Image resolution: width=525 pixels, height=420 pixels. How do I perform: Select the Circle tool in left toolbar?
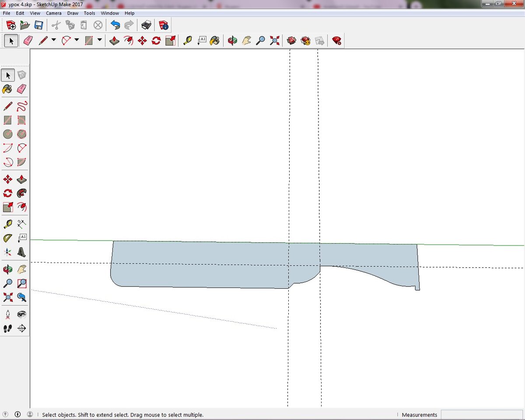point(8,134)
